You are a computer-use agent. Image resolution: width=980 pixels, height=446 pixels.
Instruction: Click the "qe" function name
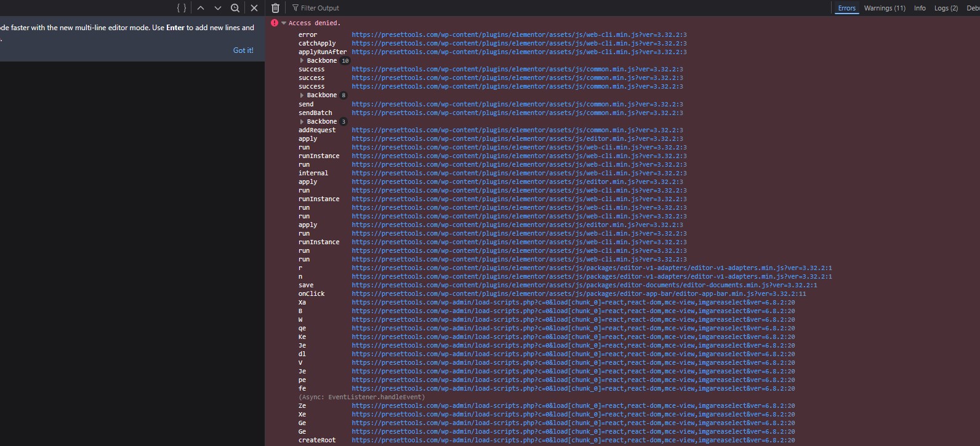(x=302, y=329)
